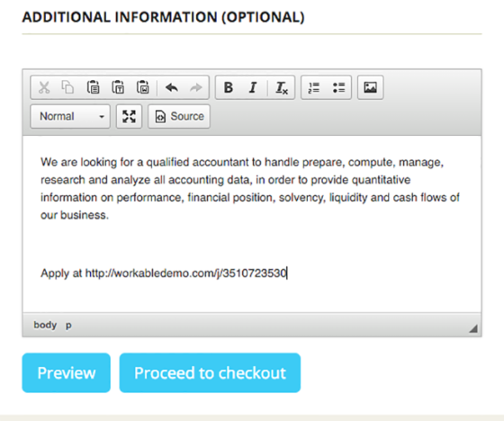Open the Normal paragraph format dropdown

70,116
